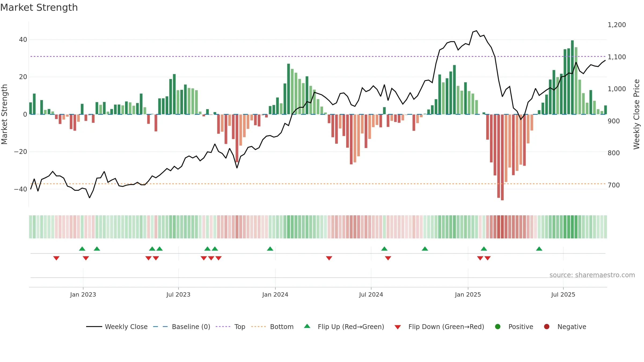The height and width of the screenshot is (362, 644).
Task: Click the tallest green strength bar near Jul 2025
Action: [572, 77]
